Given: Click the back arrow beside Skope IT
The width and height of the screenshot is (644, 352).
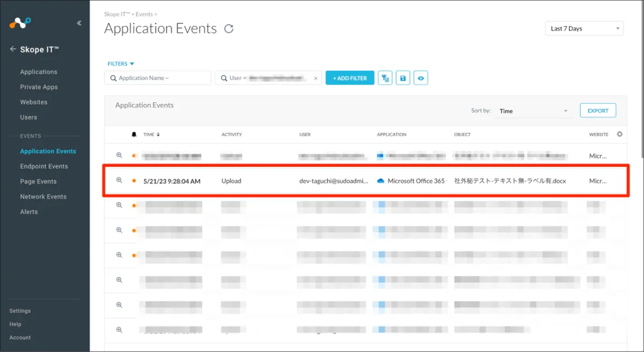Looking at the screenshot, I should (13, 49).
